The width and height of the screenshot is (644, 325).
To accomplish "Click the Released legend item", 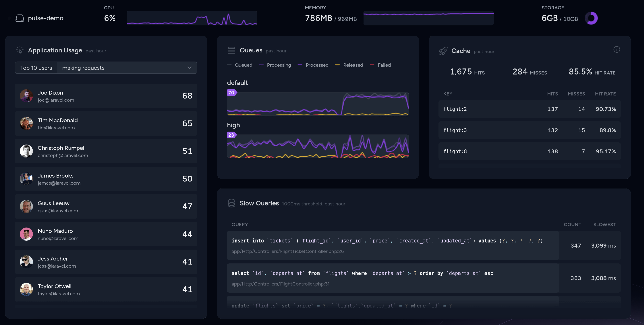I will pos(349,65).
